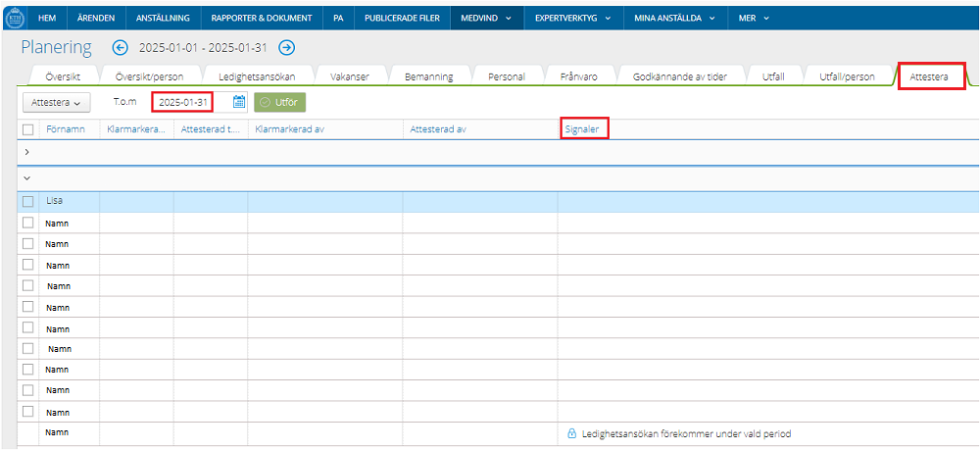980x450 pixels.
Task: Open the Medvind menu dropdown
Action: pos(486,18)
